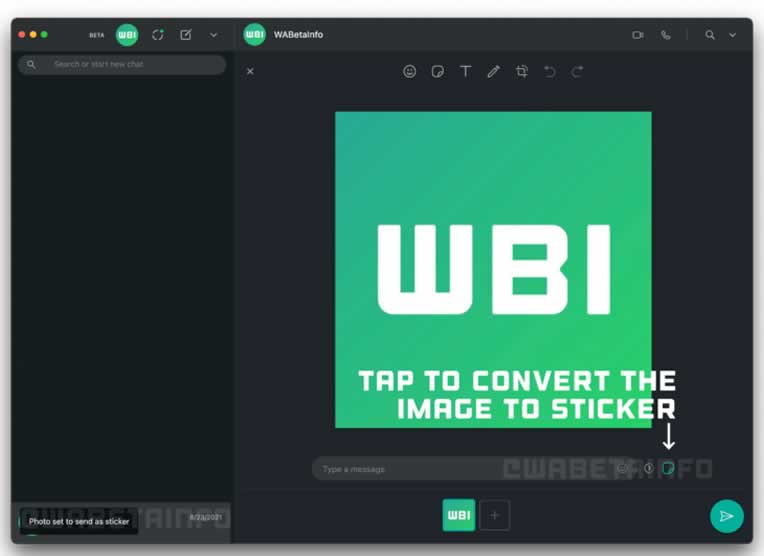
Task: Send the image with the green arrow button
Action: 726,516
